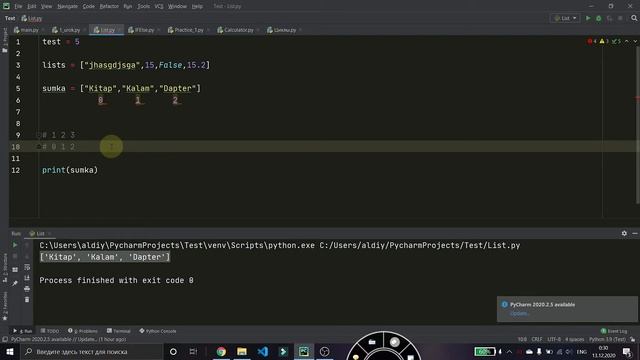Click the Windows taskbar search box
This screenshot has width=640, height=360.
click(91, 351)
